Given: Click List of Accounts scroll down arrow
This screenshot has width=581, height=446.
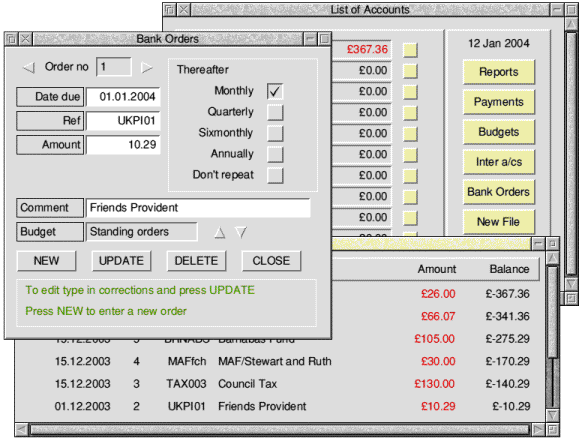Looking at the screenshot, I should (x=572, y=284).
